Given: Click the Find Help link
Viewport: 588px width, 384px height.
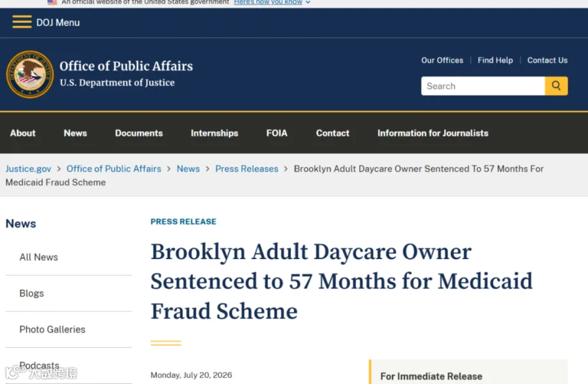Looking at the screenshot, I should (495, 60).
